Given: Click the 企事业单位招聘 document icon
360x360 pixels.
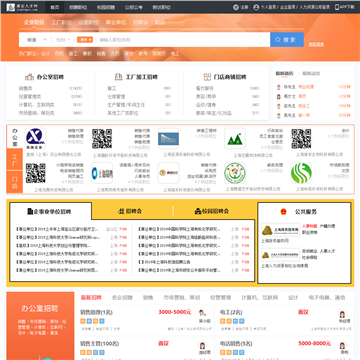Looking at the screenshot, I should pos(30,211).
